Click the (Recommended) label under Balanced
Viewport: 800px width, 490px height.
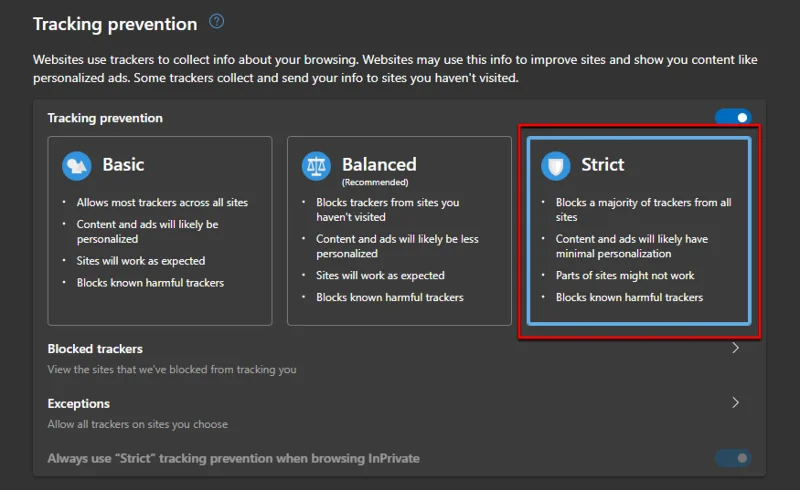tap(374, 183)
